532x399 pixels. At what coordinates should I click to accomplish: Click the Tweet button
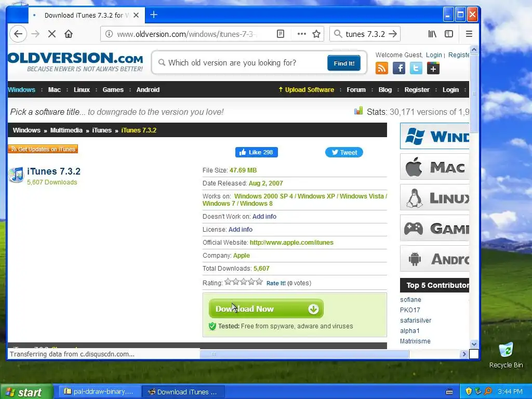click(344, 152)
